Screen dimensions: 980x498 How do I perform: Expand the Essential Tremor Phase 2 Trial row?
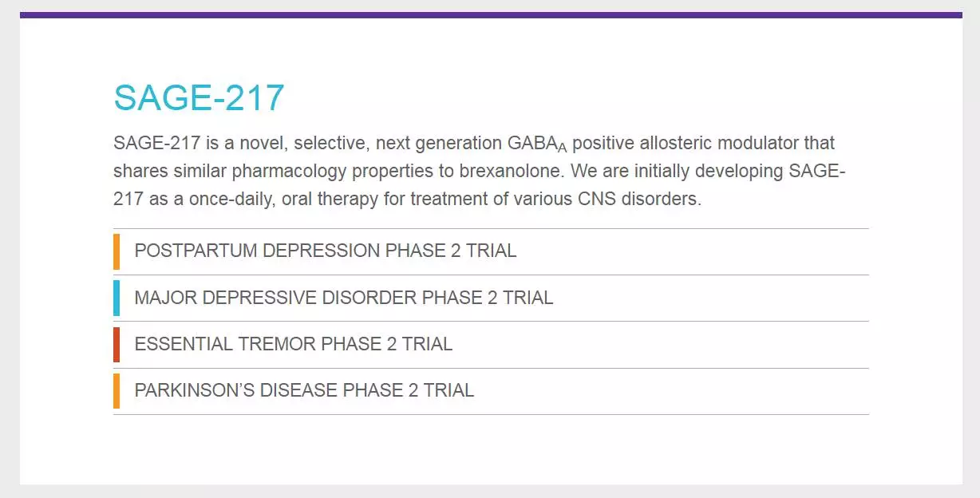[491, 345]
